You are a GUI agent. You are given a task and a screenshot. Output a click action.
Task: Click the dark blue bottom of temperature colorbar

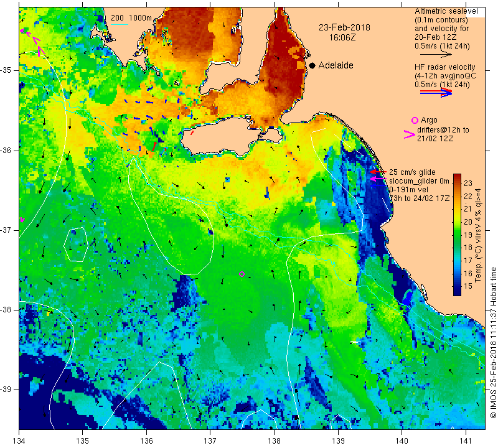click(457, 291)
